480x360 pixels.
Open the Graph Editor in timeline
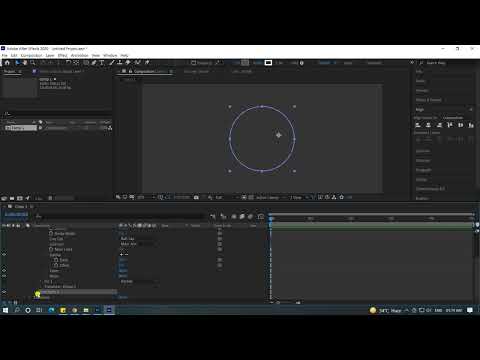coord(261,217)
